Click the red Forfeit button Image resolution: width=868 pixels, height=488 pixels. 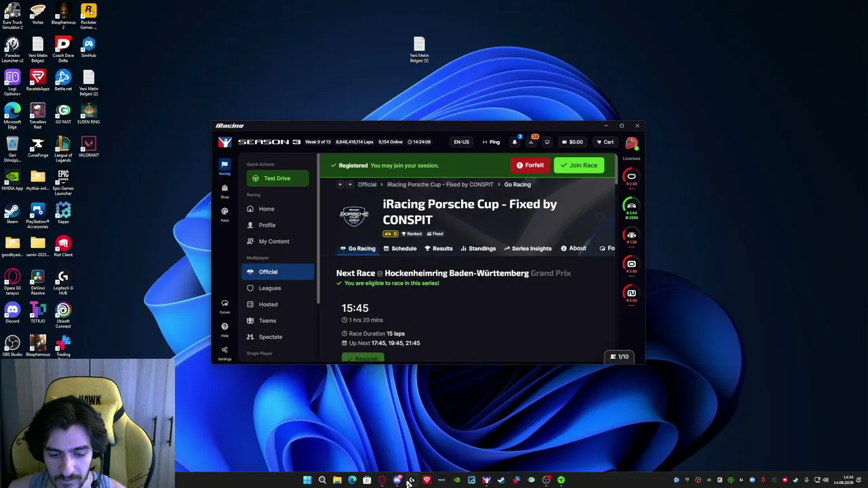point(530,165)
